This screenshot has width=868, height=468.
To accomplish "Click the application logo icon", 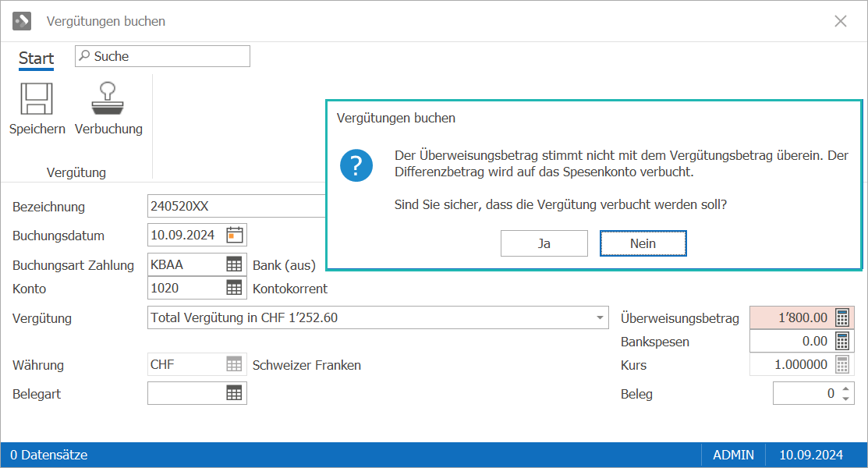I will pyautogui.click(x=22, y=21).
